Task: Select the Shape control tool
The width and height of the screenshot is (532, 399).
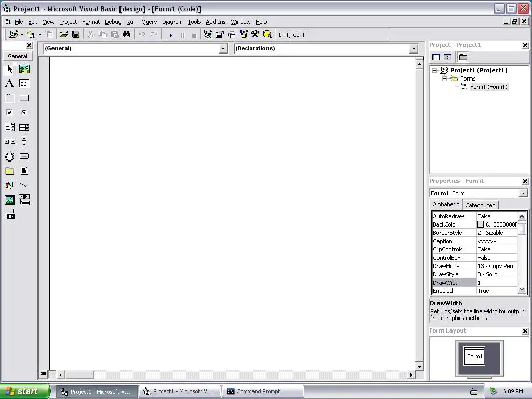Action: click(10, 185)
